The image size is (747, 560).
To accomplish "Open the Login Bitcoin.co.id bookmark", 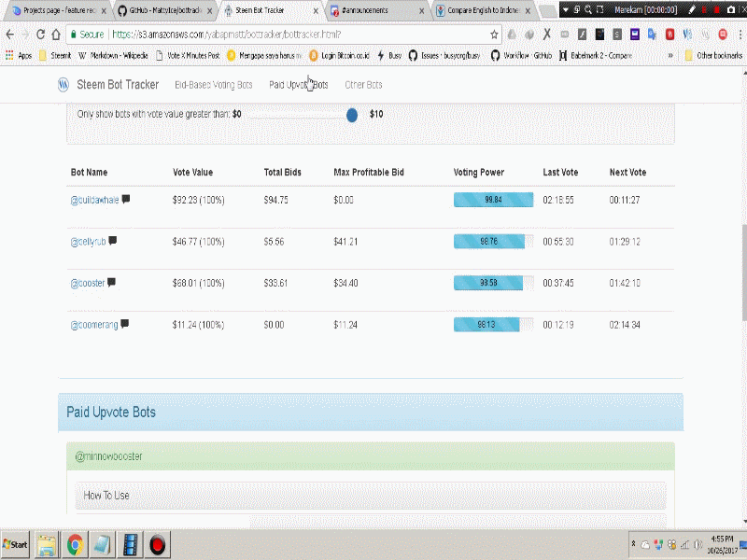I will [x=339, y=56].
